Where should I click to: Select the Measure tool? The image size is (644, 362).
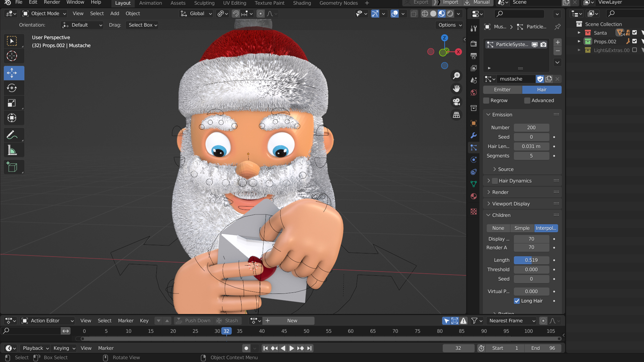point(12,150)
